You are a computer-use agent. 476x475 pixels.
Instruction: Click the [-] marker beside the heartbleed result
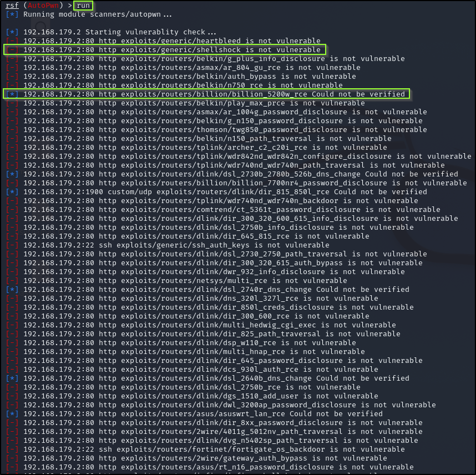tap(12, 41)
